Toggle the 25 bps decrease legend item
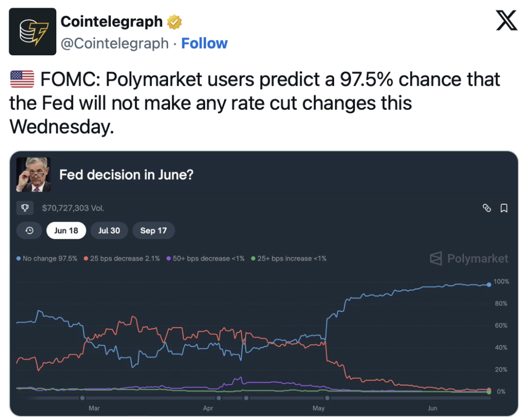The image size is (520, 420). click(x=122, y=259)
